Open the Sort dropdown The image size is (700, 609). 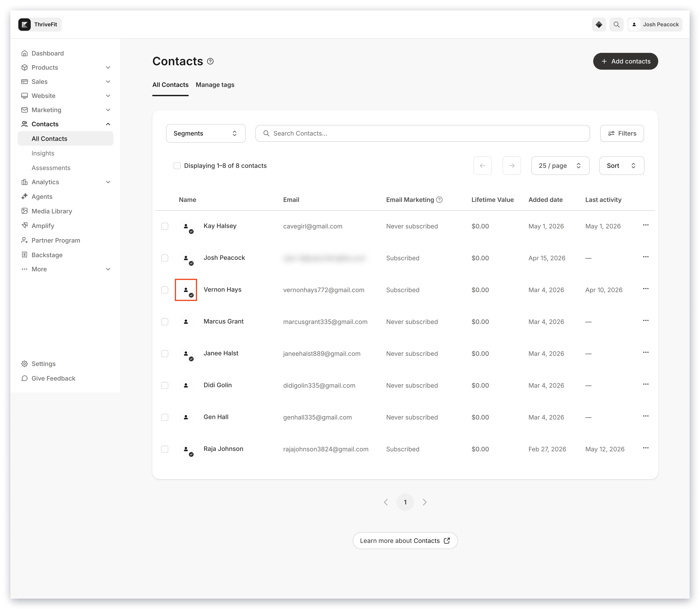[x=622, y=165]
